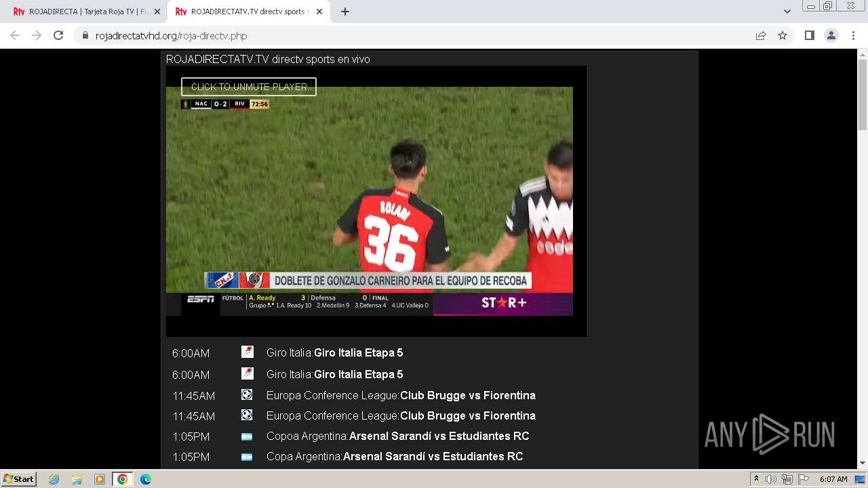Expand the tab search dropdown arrow
Viewport: 868px width, 488px height.
pos(787,12)
